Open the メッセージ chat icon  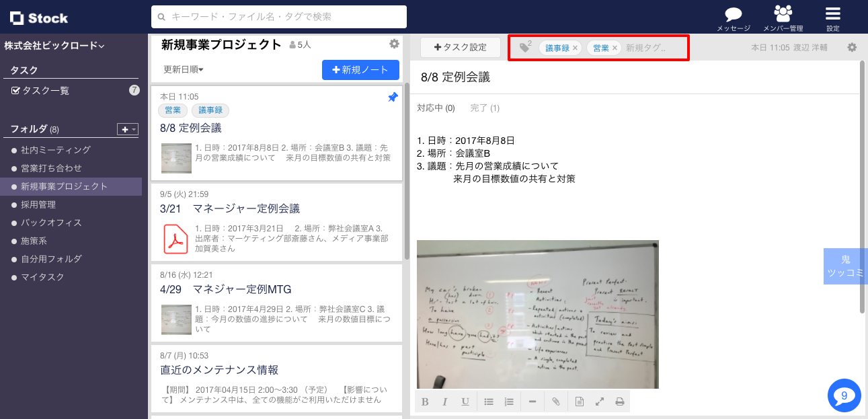[x=732, y=13]
